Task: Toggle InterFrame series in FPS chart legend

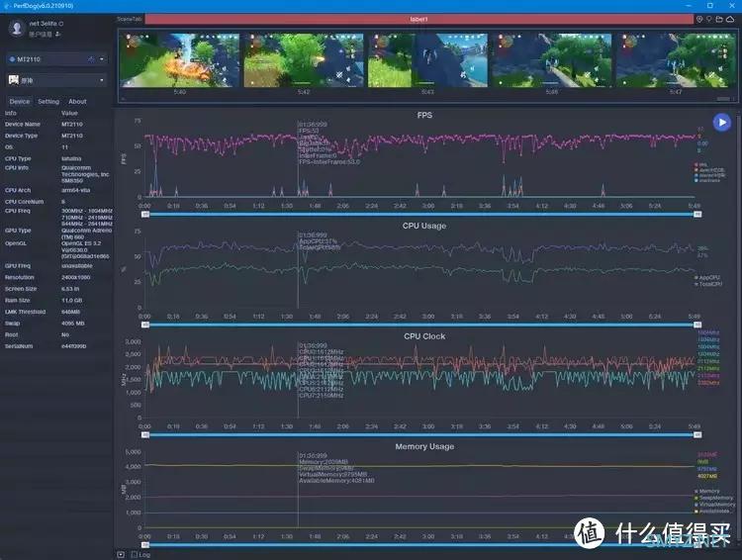Action: 707,180
